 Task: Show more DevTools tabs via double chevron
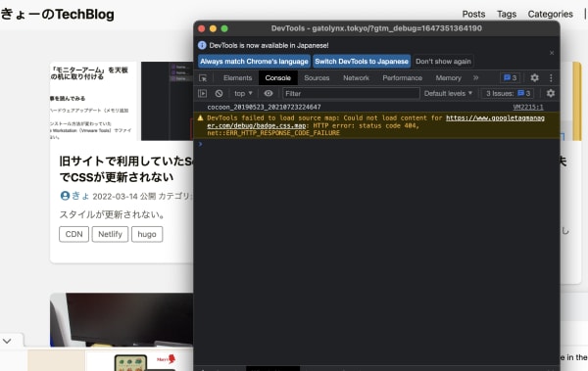pos(476,77)
